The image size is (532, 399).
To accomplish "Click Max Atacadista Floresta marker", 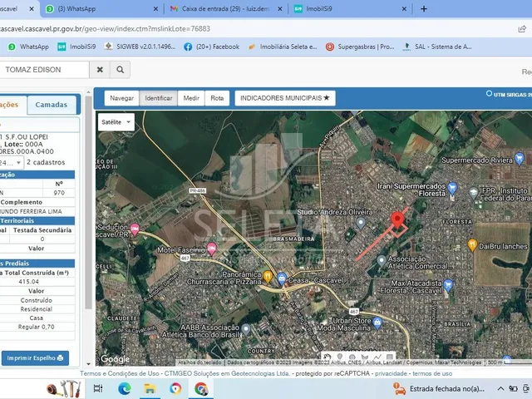I will pyautogui.click(x=448, y=285).
